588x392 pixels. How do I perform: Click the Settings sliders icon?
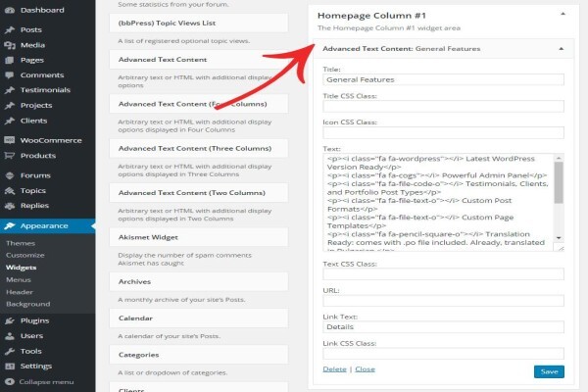pyautogui.click(x=10, y=367)
